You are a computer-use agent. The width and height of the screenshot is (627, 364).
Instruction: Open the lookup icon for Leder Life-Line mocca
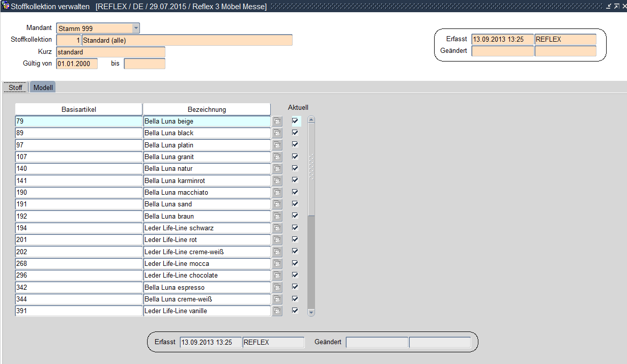tap(277, 263)
